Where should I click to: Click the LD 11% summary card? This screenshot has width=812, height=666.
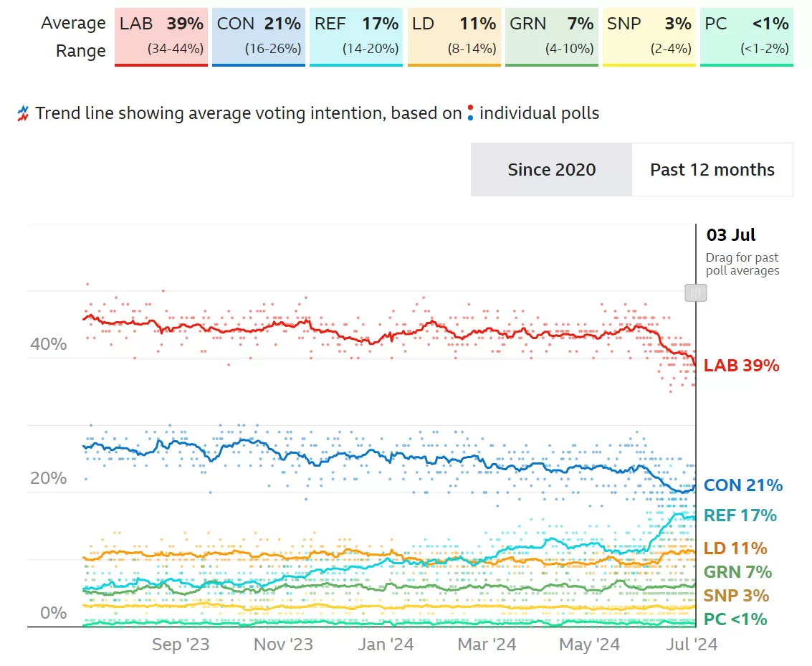point(454,37)
